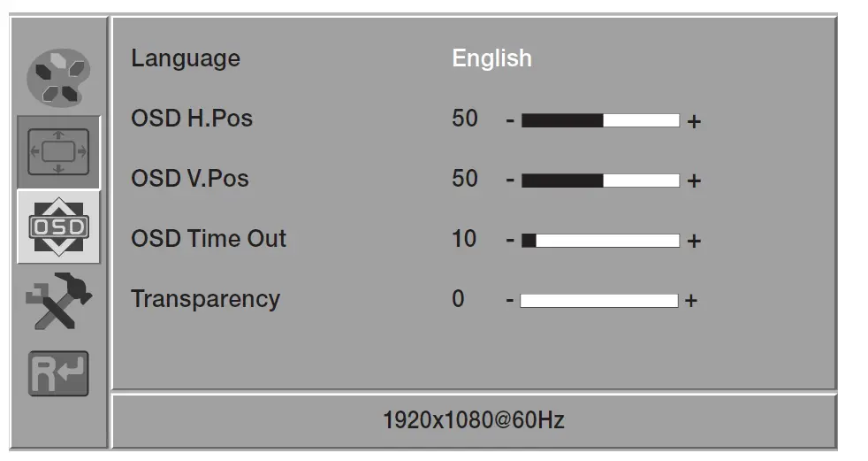Open the tools wrench and hammer icon
This screenshot has width=868, height=461.
59,301
